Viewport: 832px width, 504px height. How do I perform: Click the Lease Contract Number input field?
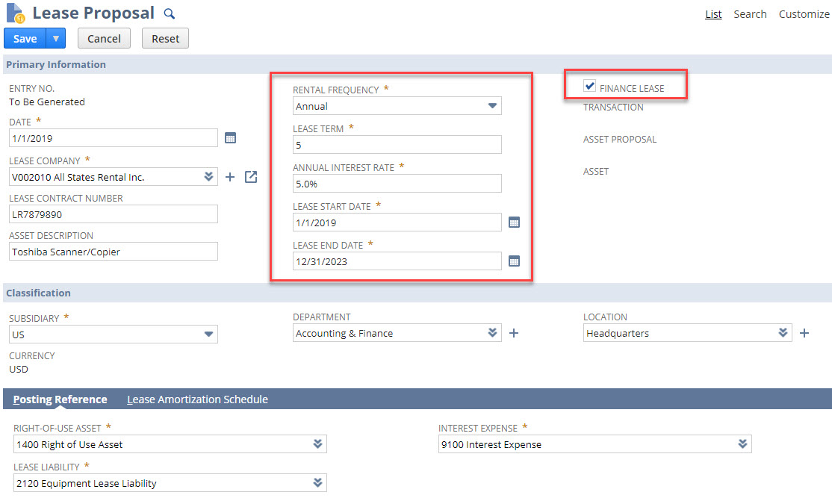114,214
